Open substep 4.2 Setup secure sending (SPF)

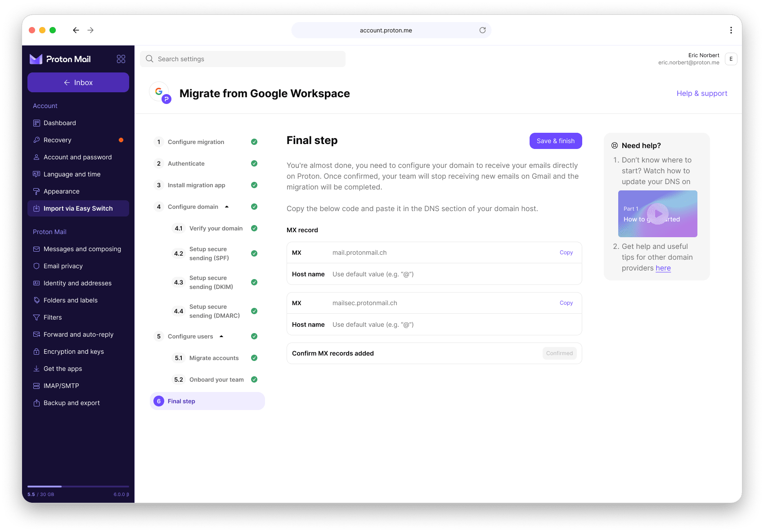216,253
